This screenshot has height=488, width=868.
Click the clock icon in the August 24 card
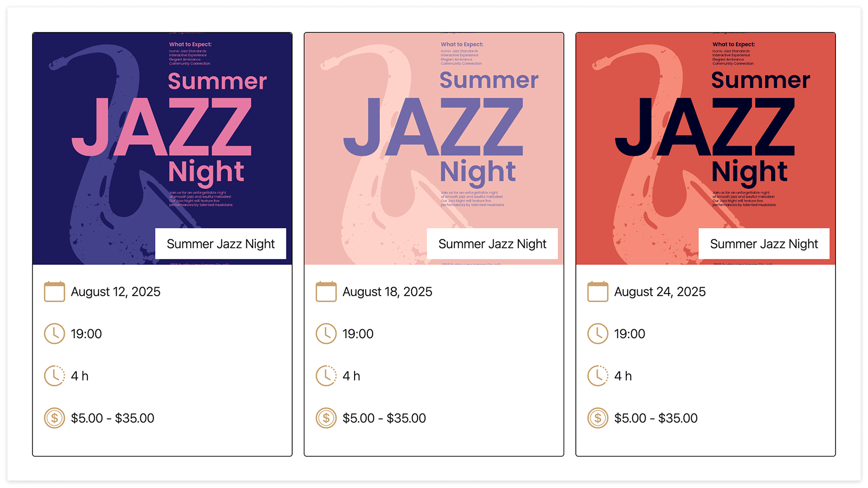tap(598, 334)
